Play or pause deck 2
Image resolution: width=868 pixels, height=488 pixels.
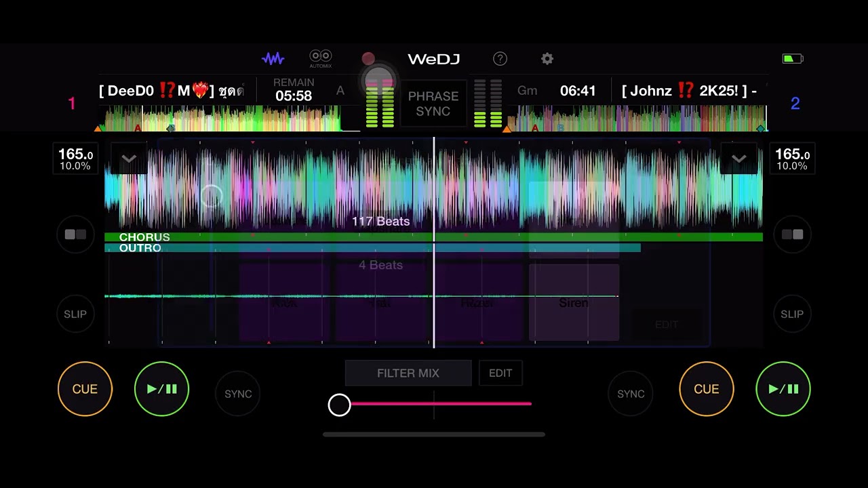tap(783, 389)
